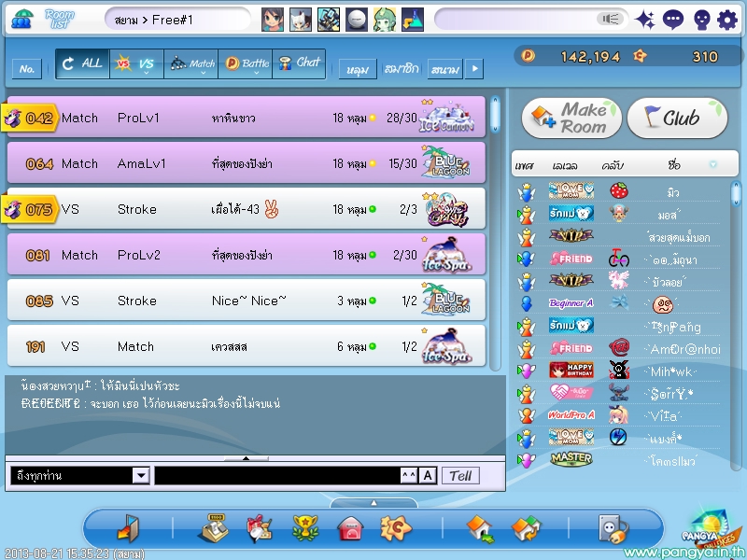
Task: Open the potion flask item icon
Action: point(413,20)
